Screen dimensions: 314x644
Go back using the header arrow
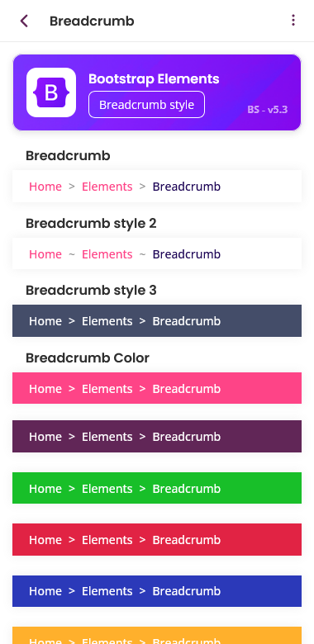[x=24, y=21]
